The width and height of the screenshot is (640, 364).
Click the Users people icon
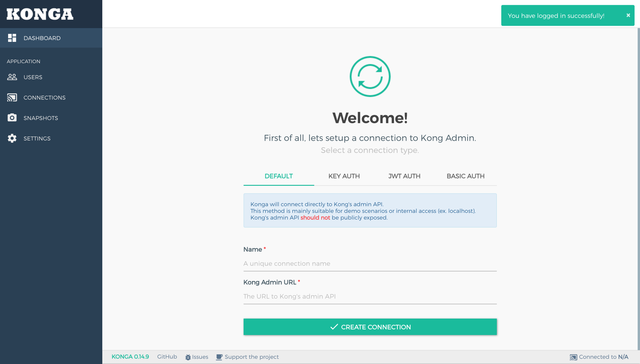pyautogui.click(x=12, y=77)
